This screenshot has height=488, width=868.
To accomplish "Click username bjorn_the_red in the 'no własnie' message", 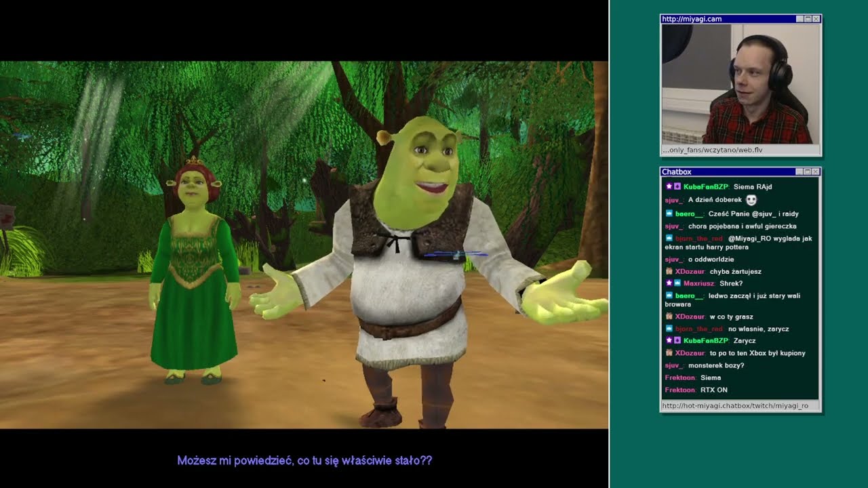I will [699, 329].
